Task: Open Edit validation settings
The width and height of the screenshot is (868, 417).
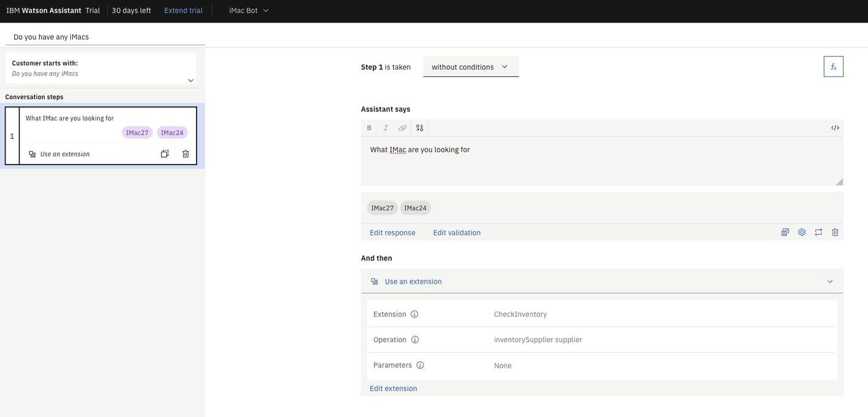Action: tap(457, 233)
